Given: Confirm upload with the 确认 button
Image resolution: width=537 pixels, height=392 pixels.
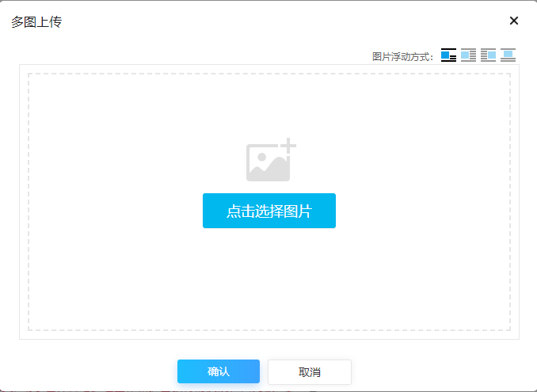Looking at the screenshot, I should click(219, 371).
